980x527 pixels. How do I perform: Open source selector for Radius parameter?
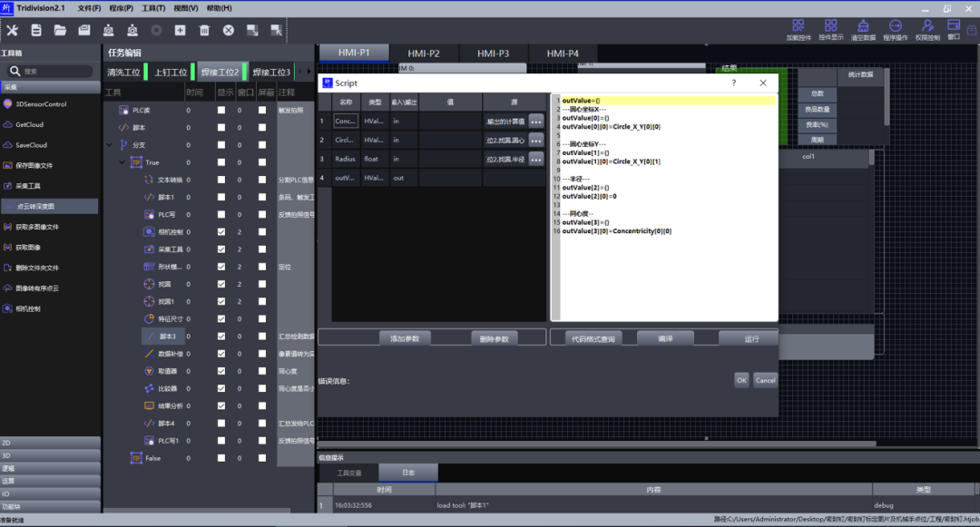coord(535,160)
